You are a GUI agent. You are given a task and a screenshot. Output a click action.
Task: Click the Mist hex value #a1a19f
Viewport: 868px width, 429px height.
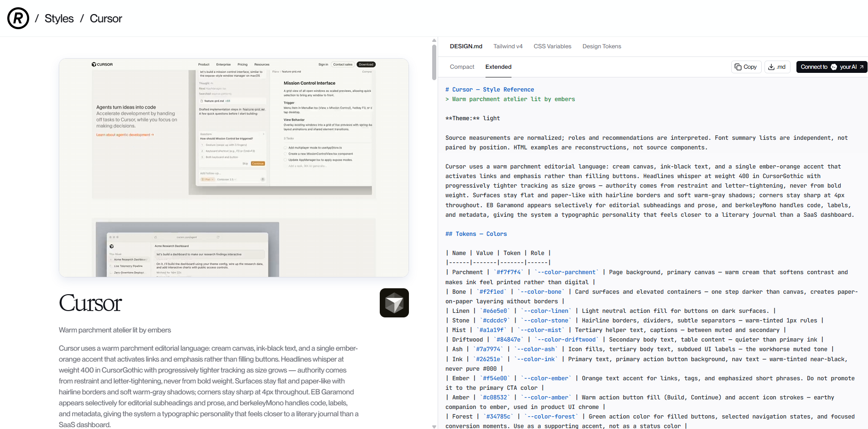[x=491, y=330]
